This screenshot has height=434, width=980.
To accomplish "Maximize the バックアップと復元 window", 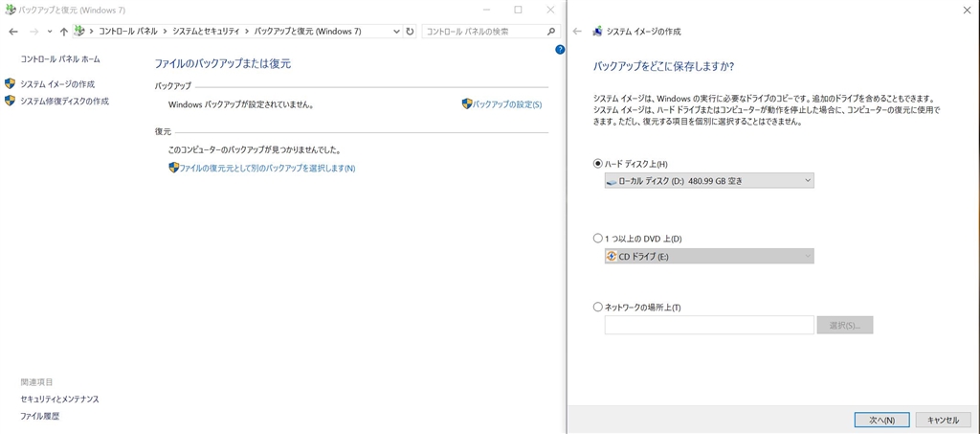I will tap(518, 10).
